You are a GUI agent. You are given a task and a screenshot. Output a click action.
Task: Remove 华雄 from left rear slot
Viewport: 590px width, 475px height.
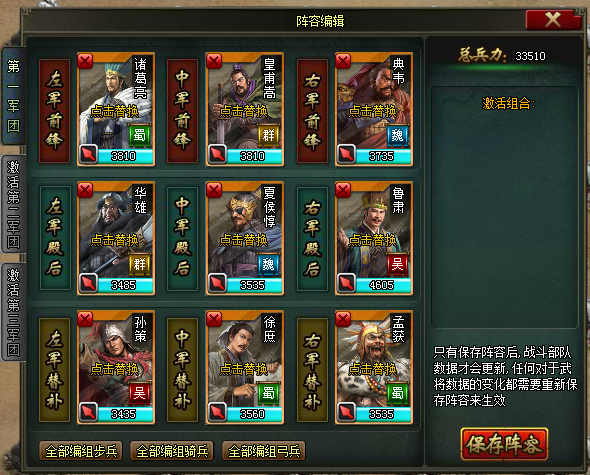(85, 190)
